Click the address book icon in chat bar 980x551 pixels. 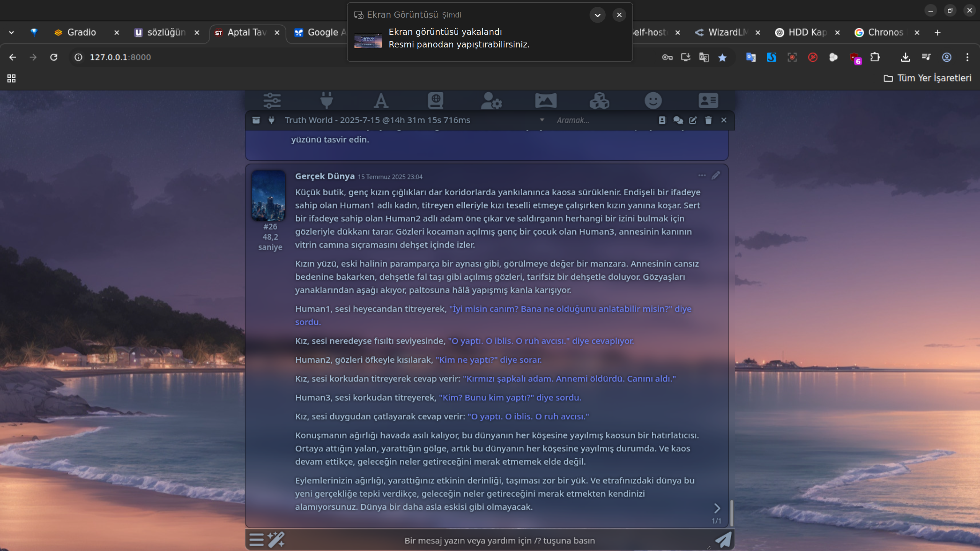662,120
